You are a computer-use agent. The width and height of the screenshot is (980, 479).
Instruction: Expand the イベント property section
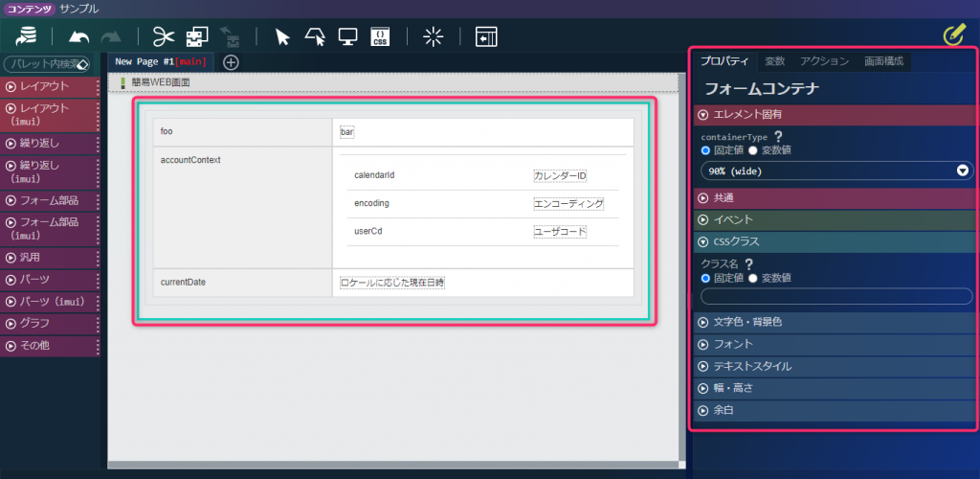coord(835,219)
